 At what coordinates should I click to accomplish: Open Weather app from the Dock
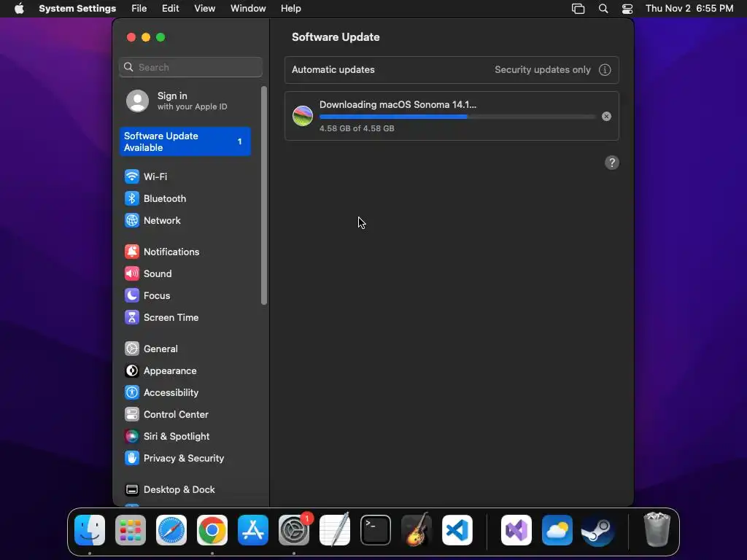[557, 530]
